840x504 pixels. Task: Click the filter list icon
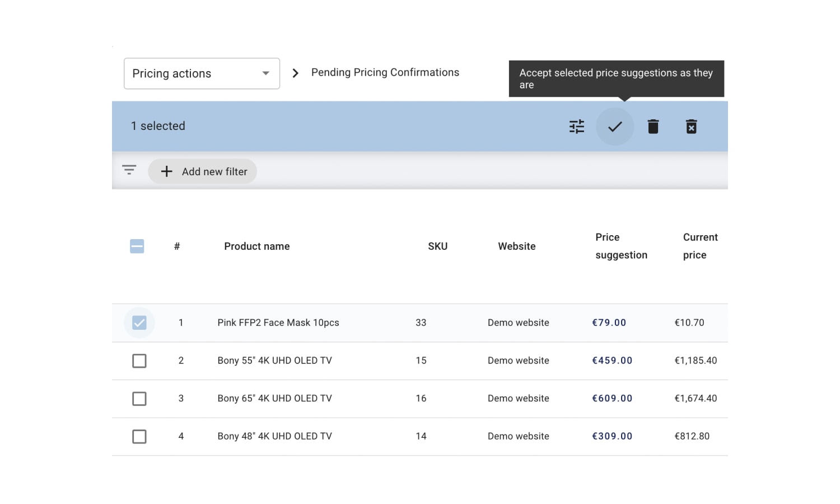tap(129, 170)
